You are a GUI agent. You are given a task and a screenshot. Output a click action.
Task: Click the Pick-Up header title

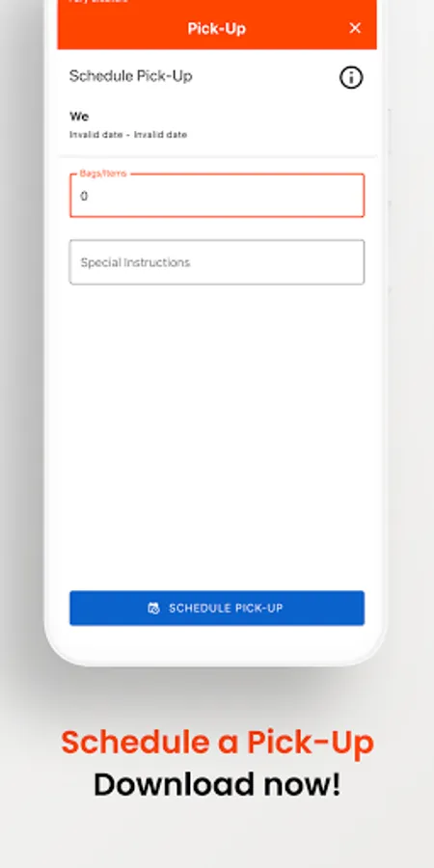coord(216,29)
